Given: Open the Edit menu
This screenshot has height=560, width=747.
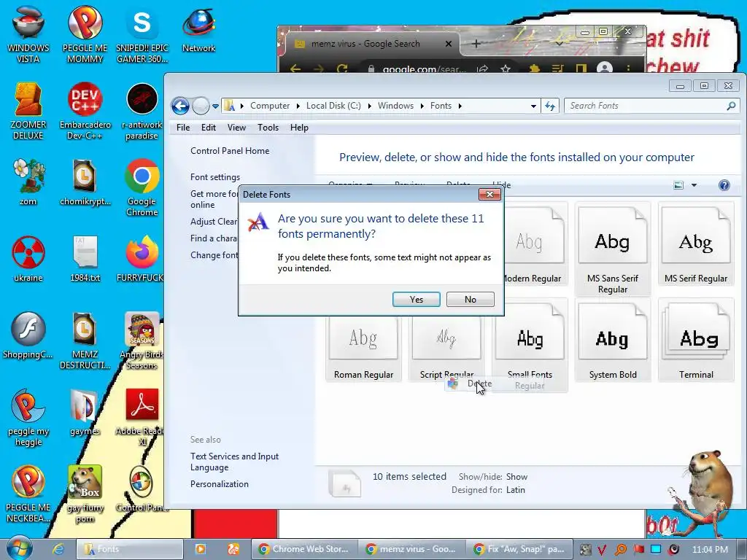Looking at the screenshot, I should pyautogui.click(x=208, y=128).
